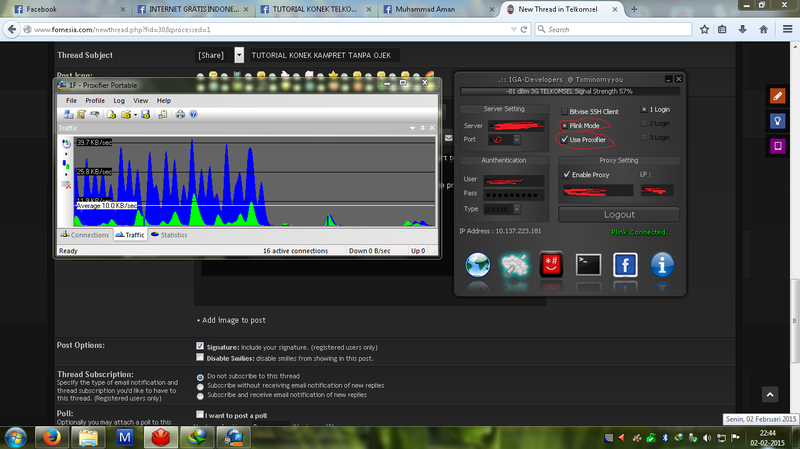This screenshot has width=800, height=449.
Task: Click the Firefox bookmark star icon
Action: (705, 30)
